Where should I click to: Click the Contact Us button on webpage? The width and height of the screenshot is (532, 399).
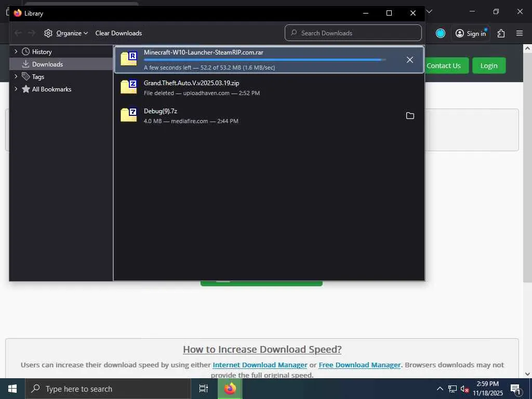443,65
